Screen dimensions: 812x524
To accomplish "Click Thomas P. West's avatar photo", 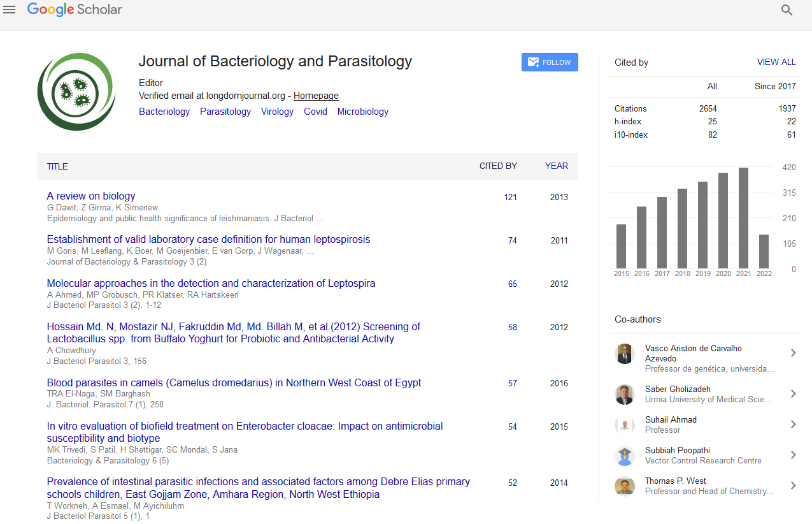I will [x=625, y=486].
